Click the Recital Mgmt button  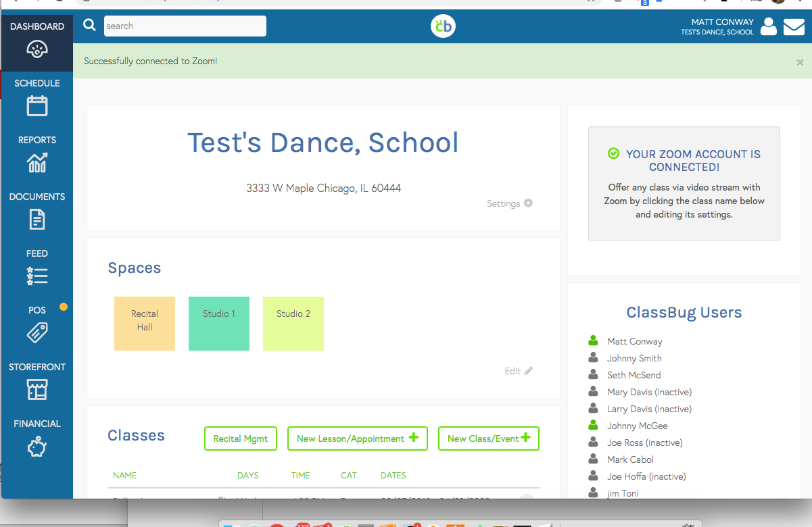241,438
